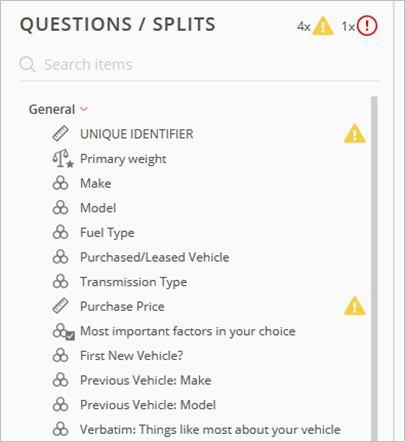
Task: Click the yellow warning count icon in header
Action: point(323,26)
